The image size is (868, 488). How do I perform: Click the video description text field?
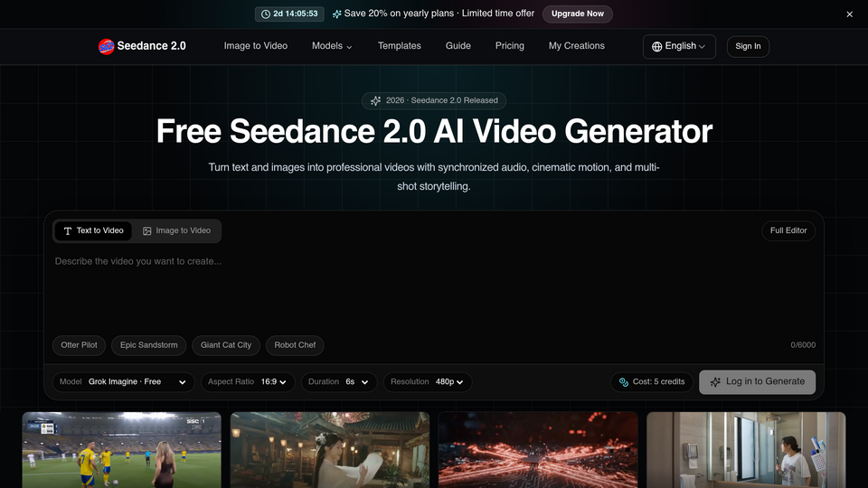point(434,290)
